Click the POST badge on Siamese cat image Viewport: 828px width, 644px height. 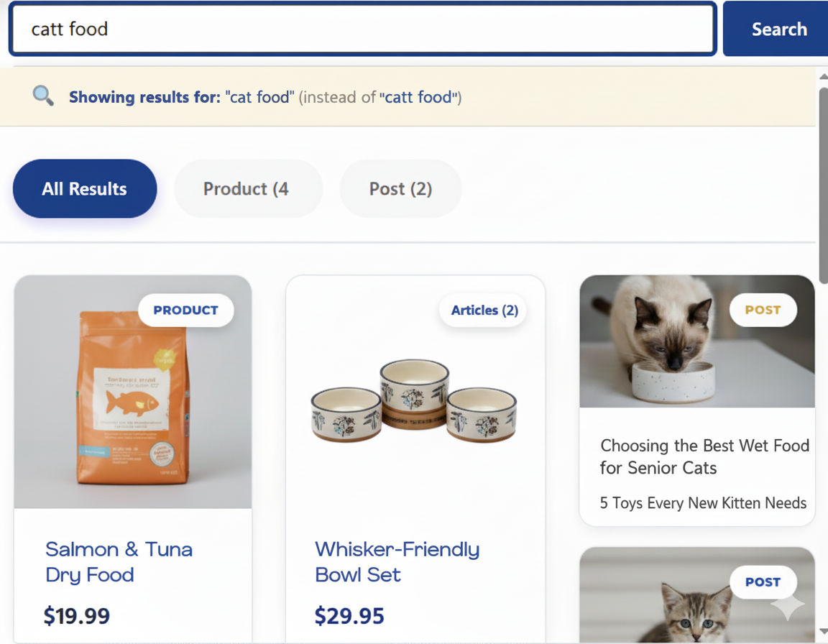(x=763, y=310)
